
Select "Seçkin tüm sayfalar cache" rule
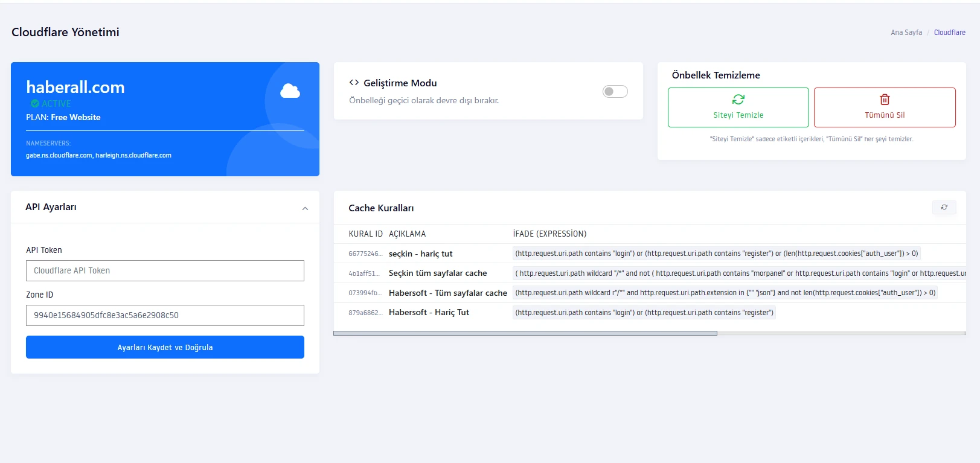click(x=438, y=273)
